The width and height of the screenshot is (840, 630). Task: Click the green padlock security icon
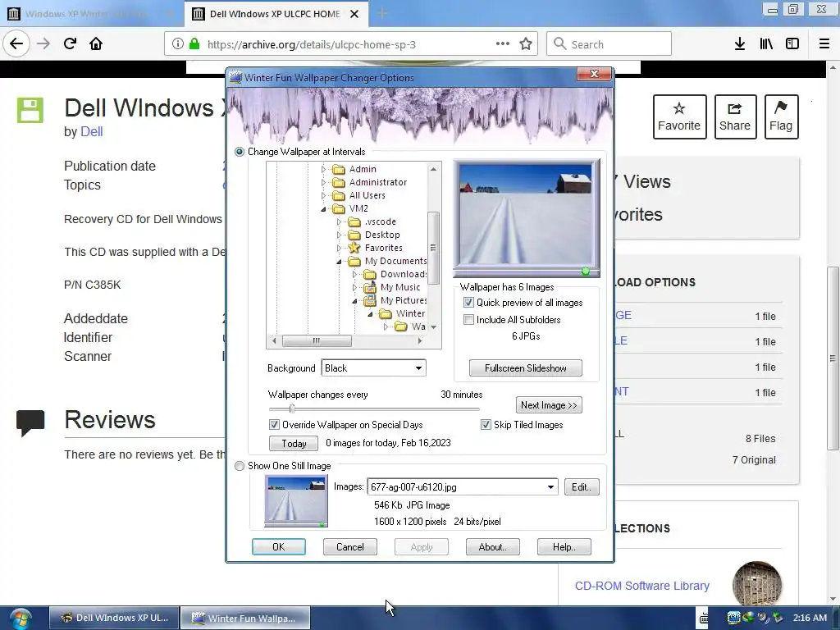pyautogui.click(x=194, y=44)
